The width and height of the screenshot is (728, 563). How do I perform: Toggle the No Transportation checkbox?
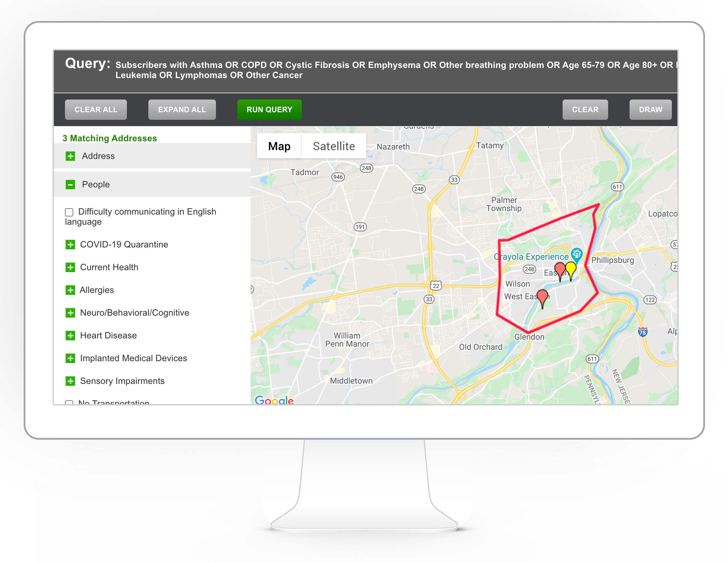tap(69, 403)
